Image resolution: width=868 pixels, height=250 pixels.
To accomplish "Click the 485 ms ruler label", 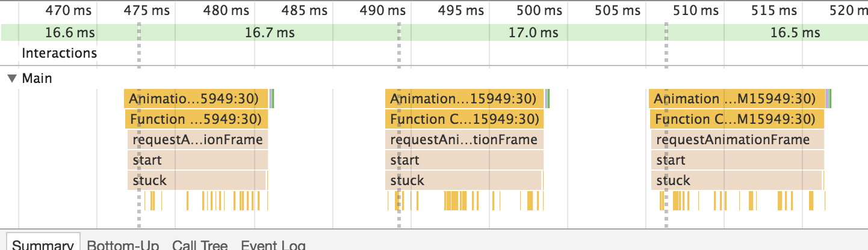I will click(304, 10).
